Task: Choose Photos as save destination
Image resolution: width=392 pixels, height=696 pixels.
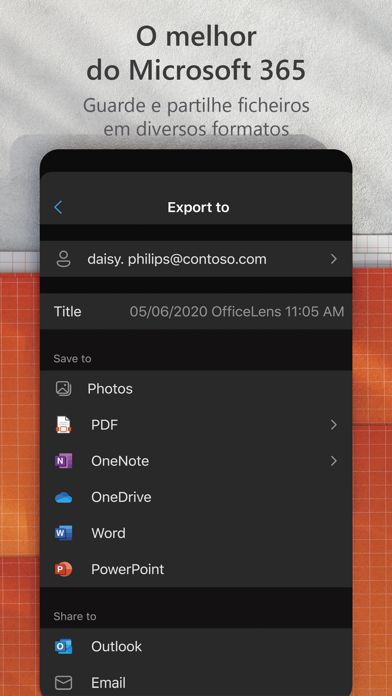Action: [196, 389]
